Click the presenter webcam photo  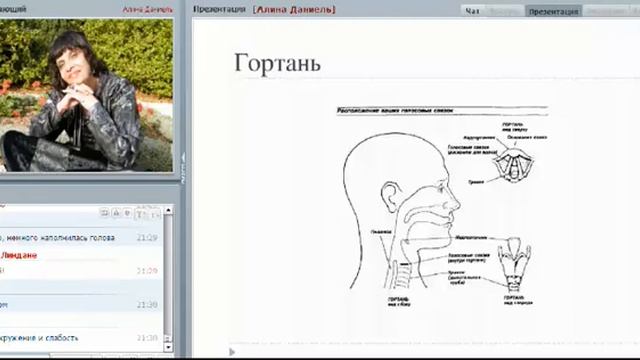[x=86, y=95]
